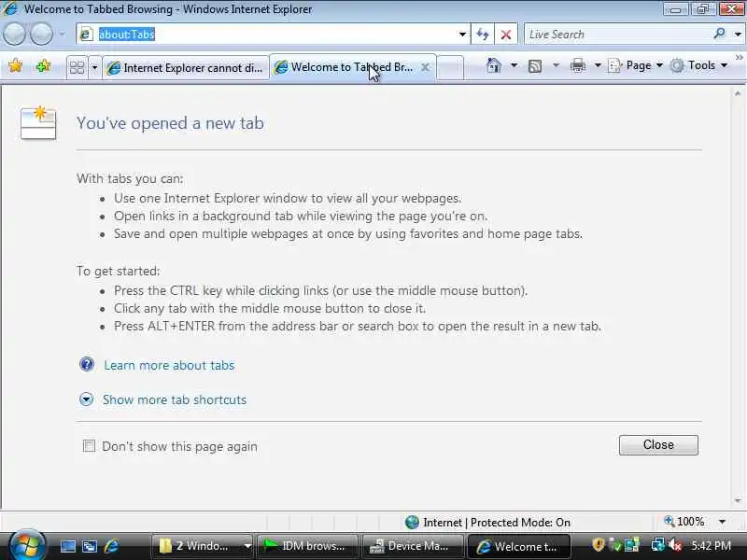Click the muted volume tray icon
Image resolution: width=747 pixels, height=560 pixels.
pyautogui.click(x=675, y=544)
